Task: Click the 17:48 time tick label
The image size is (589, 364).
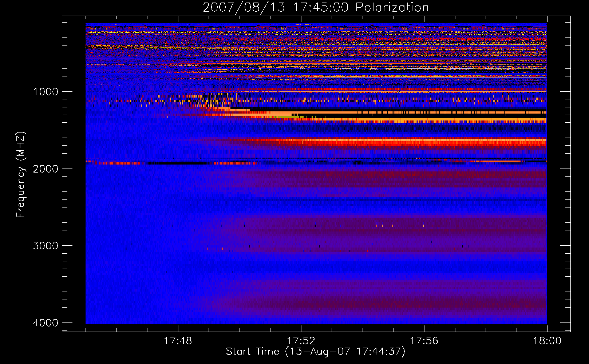Action: 178,341
